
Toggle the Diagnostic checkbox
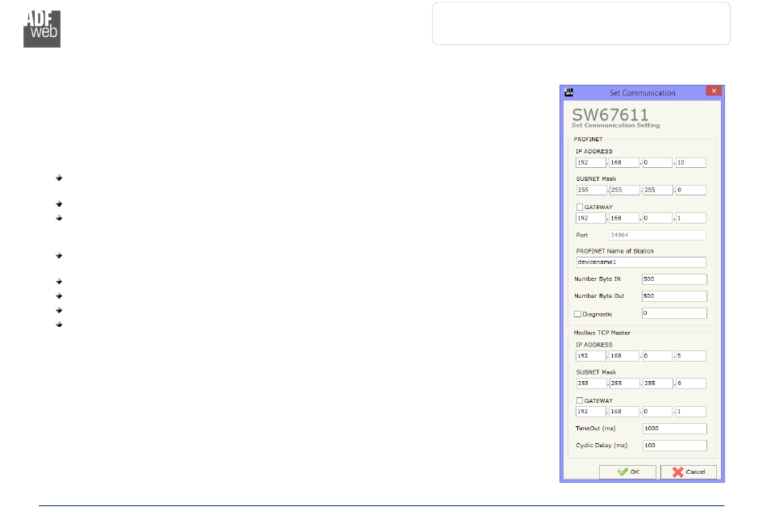[x=578, y=314]
